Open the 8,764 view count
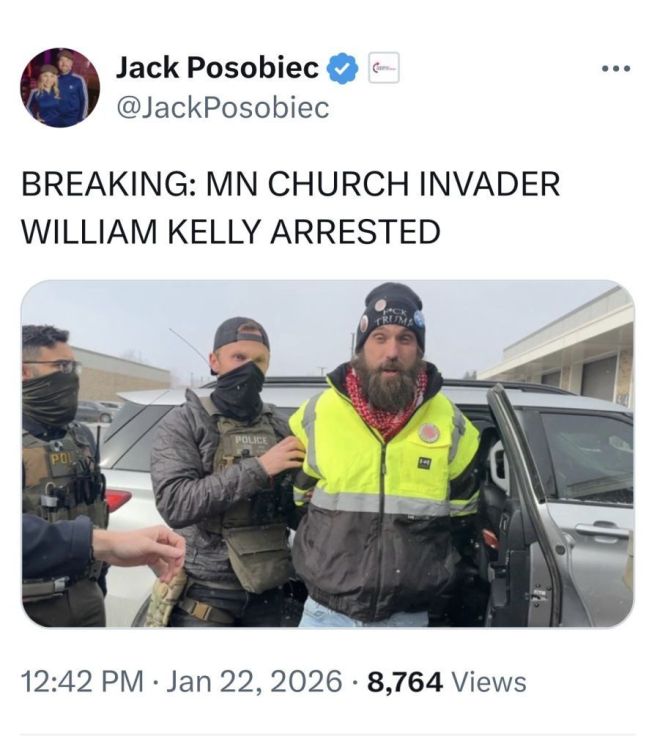The width and height of the screenshot is (660, 750). point(405,682)
